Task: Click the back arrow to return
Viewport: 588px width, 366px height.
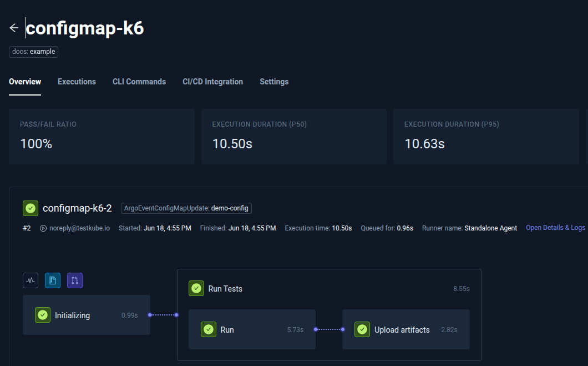Action: [13, 27]
